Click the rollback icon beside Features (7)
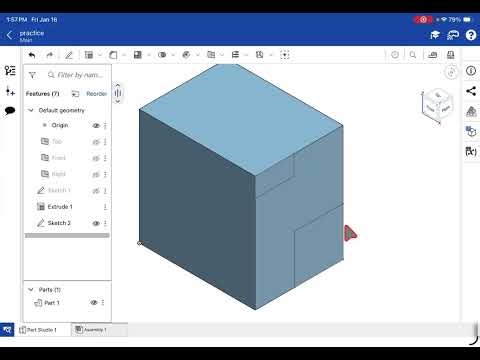Image resolution: width=480 pixels, height=360 pixels. (x=75, y=94)
